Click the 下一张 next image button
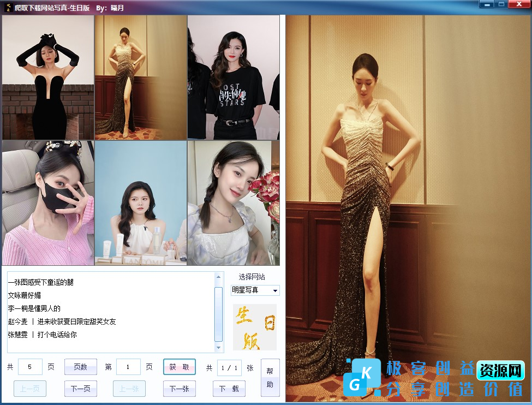This screenshot has width=532, height=405. point(179,389)
